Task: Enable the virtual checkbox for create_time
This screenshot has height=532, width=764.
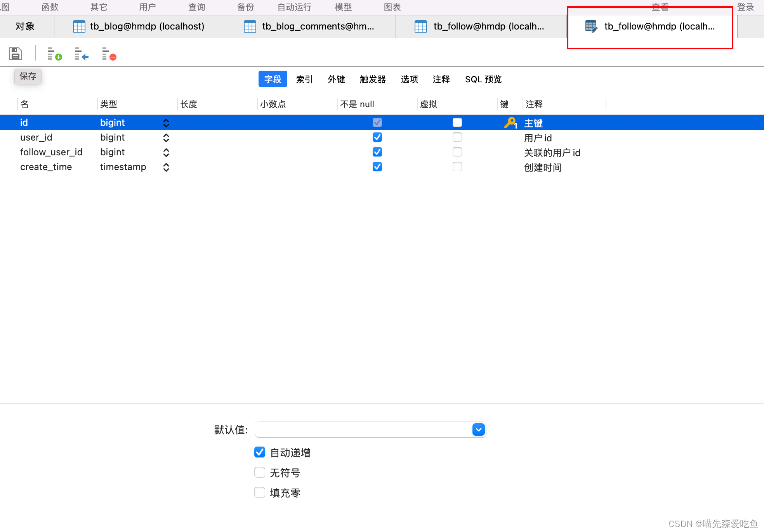Action: coord(457,167)
